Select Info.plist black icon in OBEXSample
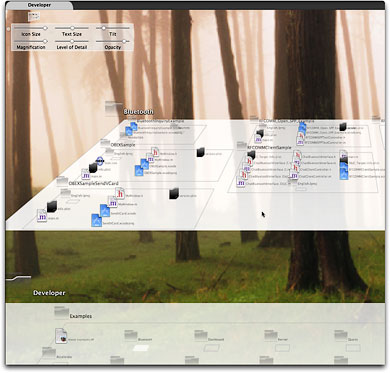The height and width of the screenshot is (373, 390). click(x=93, y=168)
